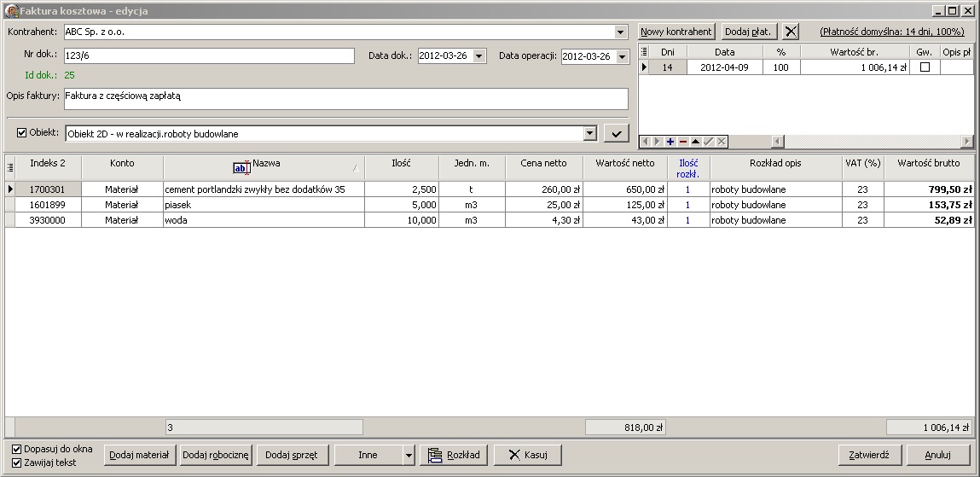Click Jedn. m. column header
Image resolution: width=980 pixels, height=477 pixels.
coord(472,167)
